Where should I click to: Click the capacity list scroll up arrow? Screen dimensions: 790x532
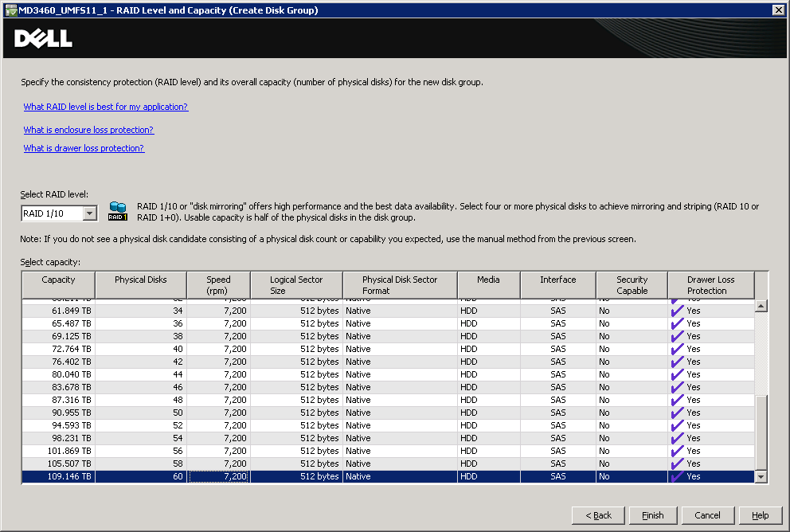(x=761, y=306)
